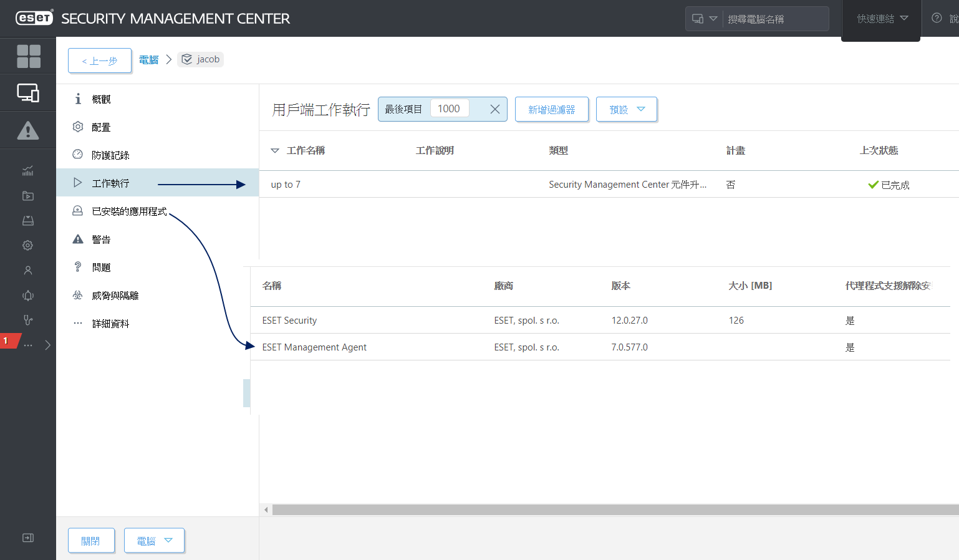This screenshot has height=560, width=959.
Task: Click the 配置 gear icon
Action: coord(78,127)
